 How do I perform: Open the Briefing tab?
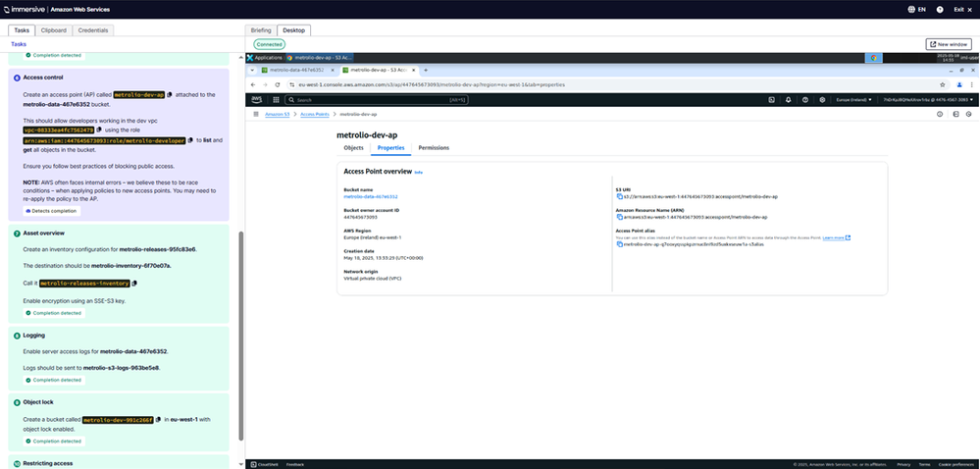[x=261, y=30]
